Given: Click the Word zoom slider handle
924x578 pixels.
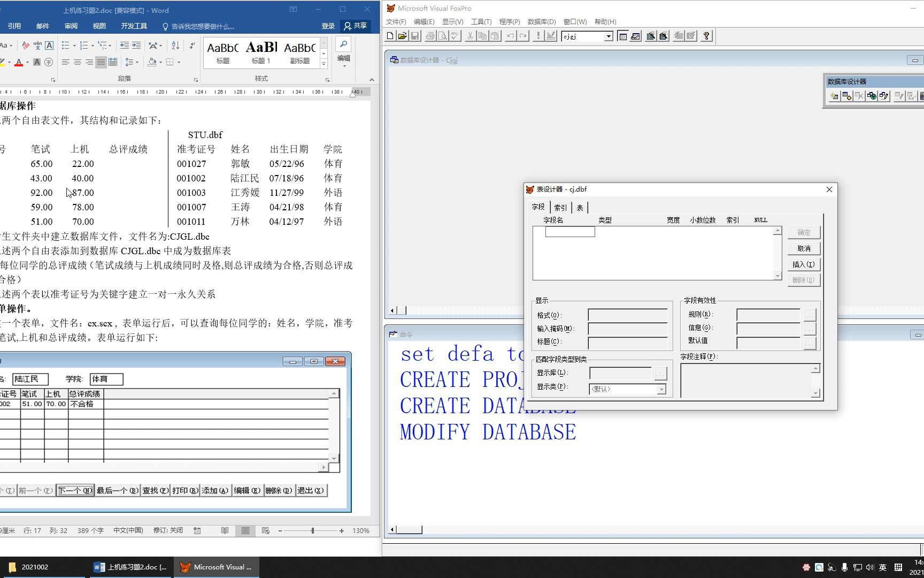Looking at the screenshot, I should (312, 531).
